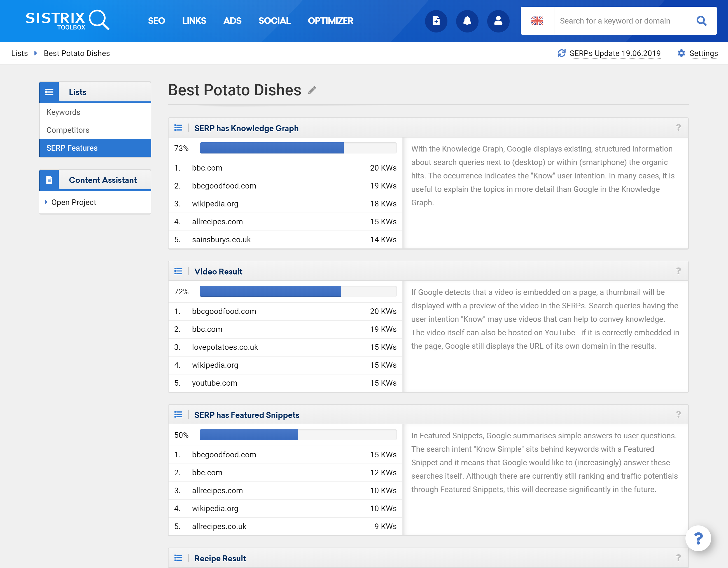Open the notifications bell icon
Viewport: 728px width, 568px height.
click(x=467, y=21)
